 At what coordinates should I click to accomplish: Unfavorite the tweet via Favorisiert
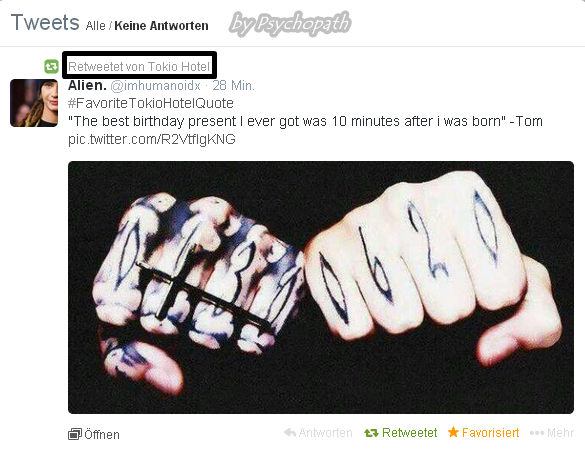click(484, 432)
